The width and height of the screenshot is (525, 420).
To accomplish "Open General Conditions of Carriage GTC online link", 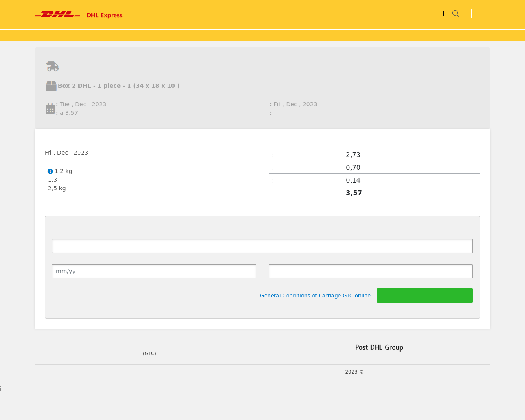I will coord(315,295).
